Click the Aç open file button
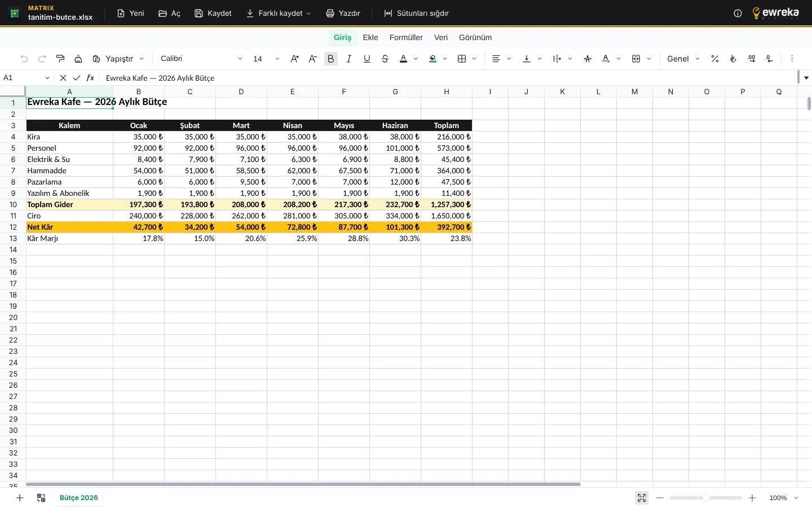This screenshot has height=508, width=812. (x=170, y=13)
